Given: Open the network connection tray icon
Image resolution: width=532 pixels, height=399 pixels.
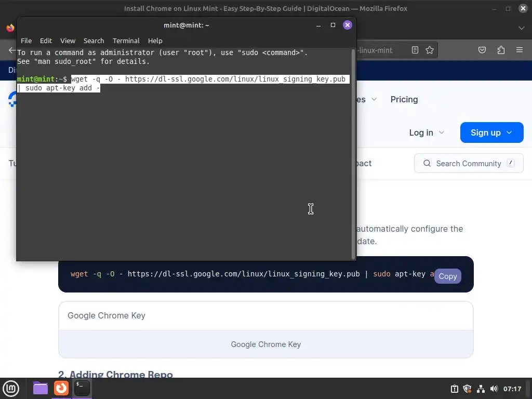Looking at the screenshot, I should tap(481, 389).
